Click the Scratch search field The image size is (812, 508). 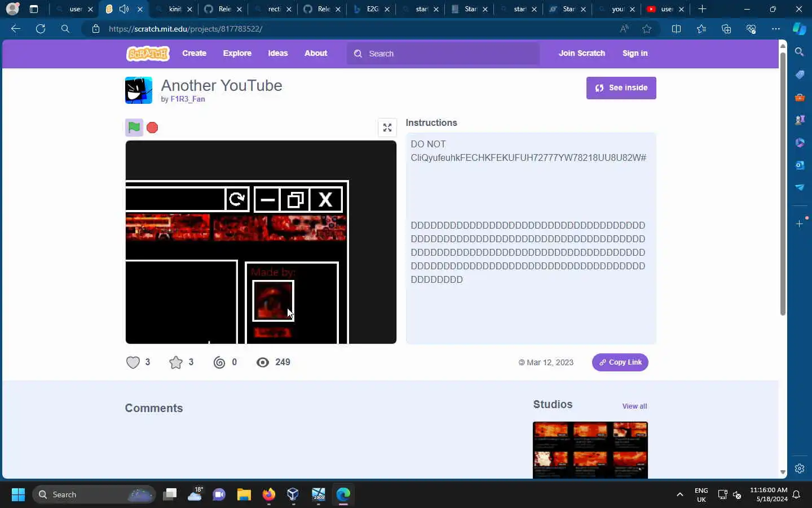[443, 54]
